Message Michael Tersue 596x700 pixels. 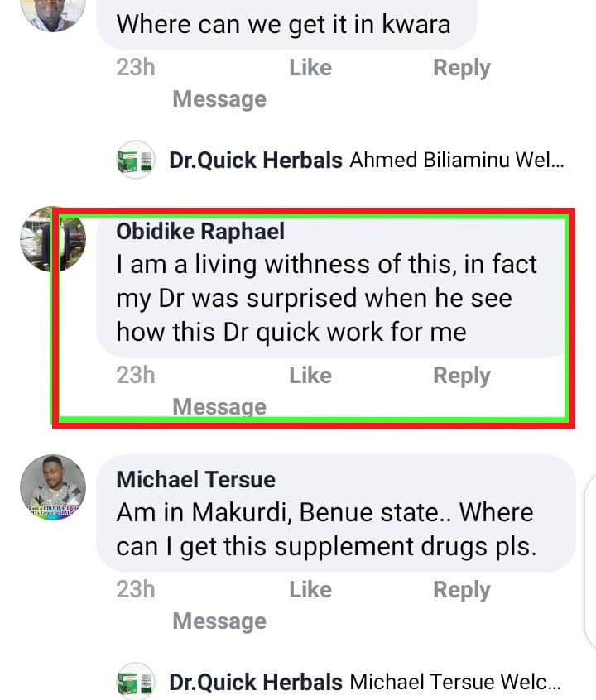pyautogui.click(x=219, y=621)
